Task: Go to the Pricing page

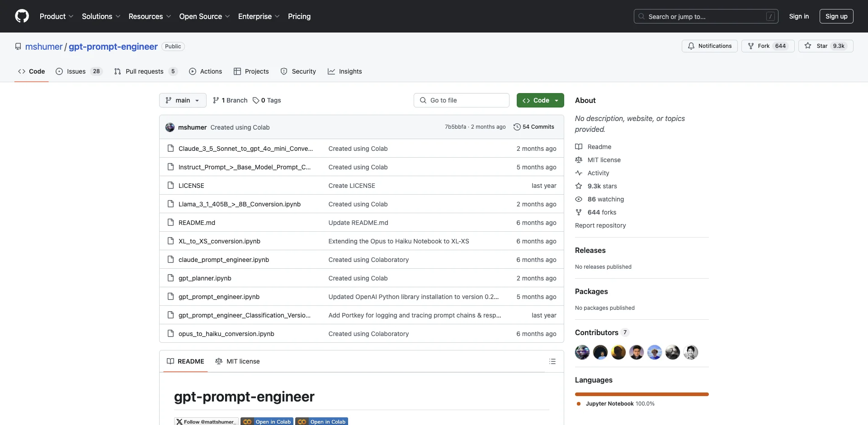Action: tap(299, 16)
